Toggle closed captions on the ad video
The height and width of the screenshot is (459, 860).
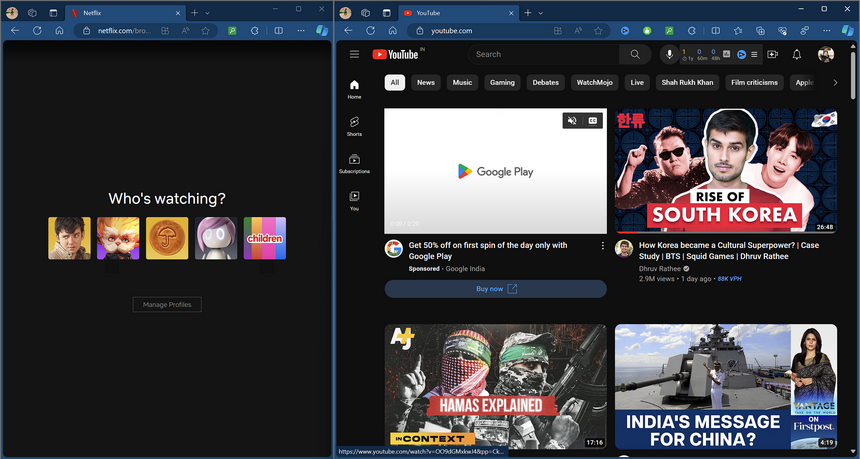(593, 120)
